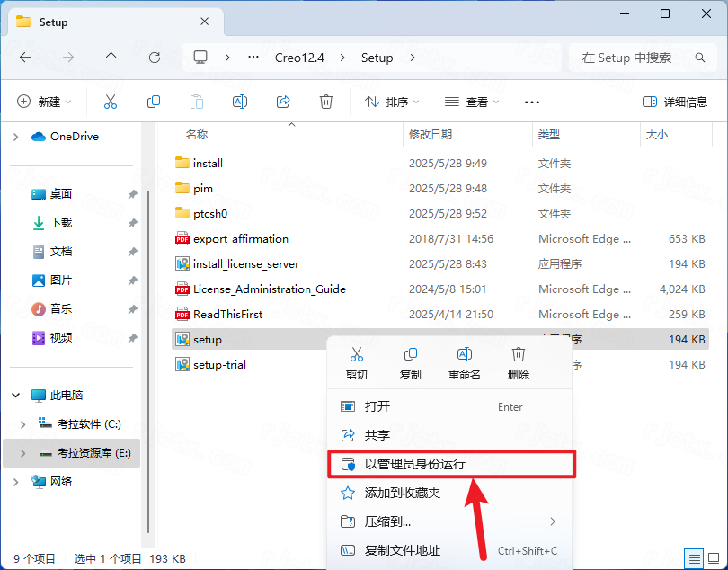This screenshot has width=728, height=570.
Task: Switch to large thumbnails view icon
Action: coord(715,557)
